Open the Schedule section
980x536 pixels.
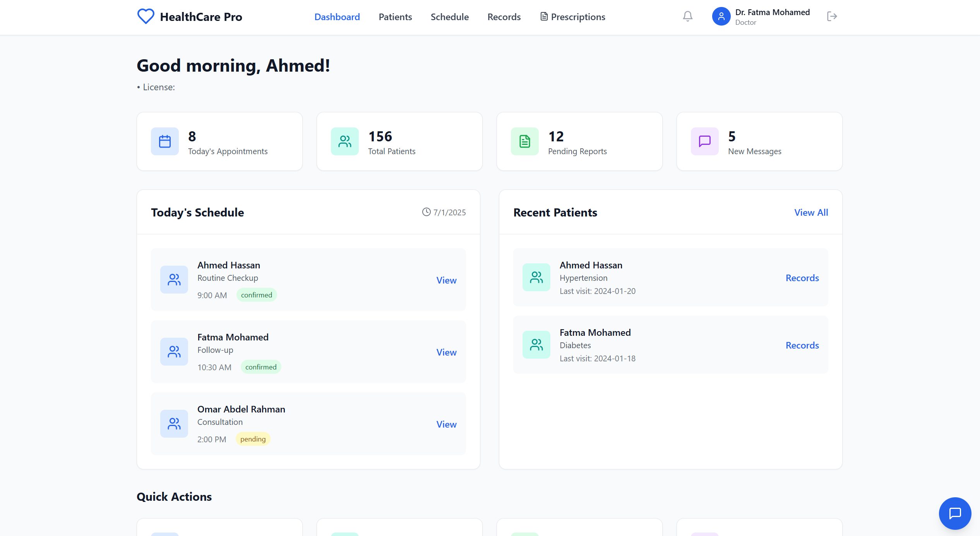(x=450, y=17)
